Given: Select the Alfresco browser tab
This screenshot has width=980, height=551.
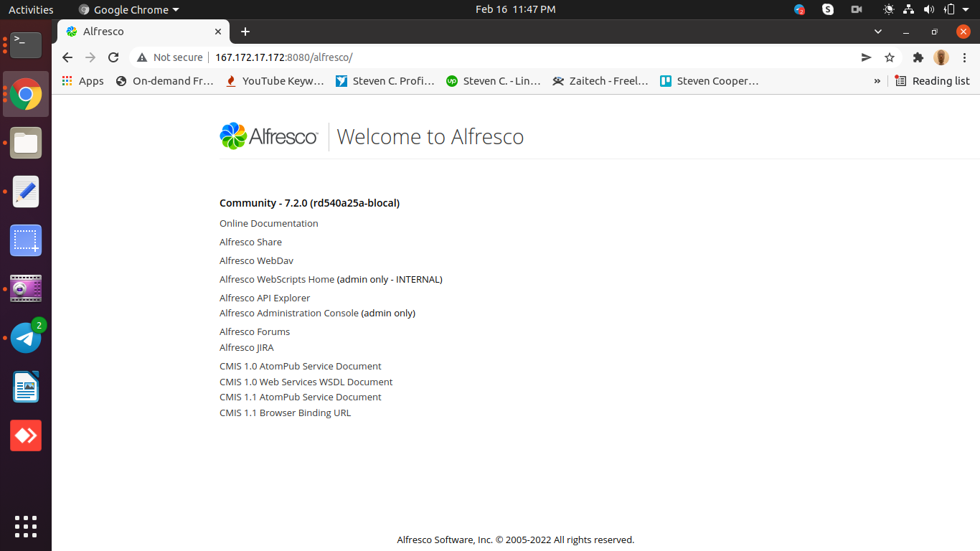Looking at the screenshot, I should pyautogui.click(x=143, y=32).
